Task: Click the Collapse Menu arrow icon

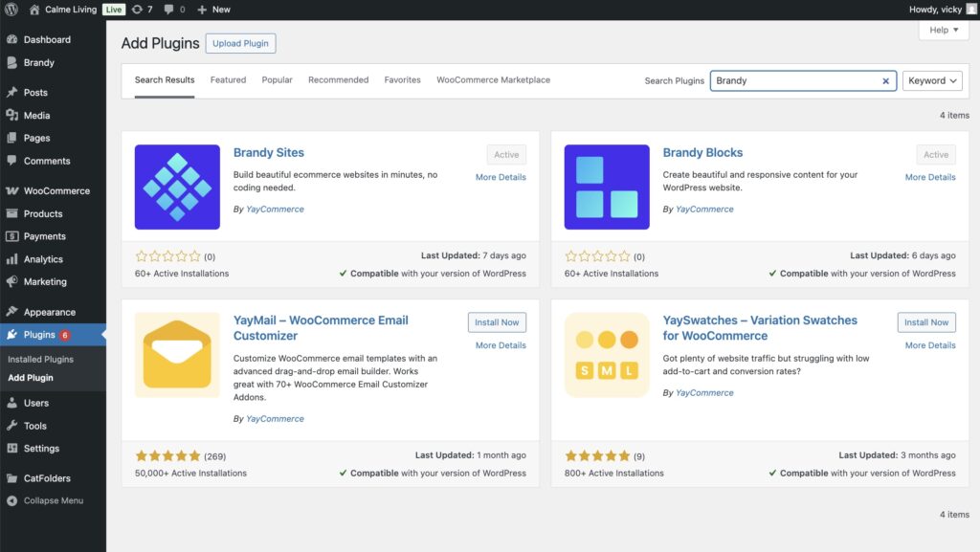Action: tap(11, 500)
